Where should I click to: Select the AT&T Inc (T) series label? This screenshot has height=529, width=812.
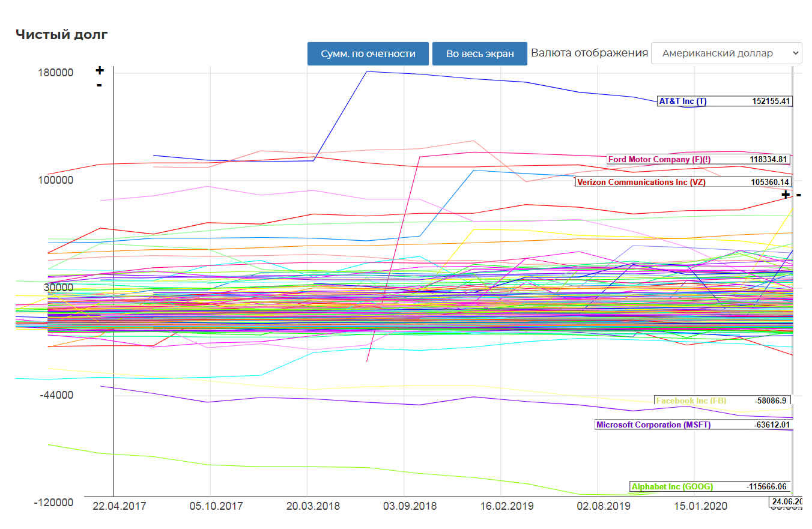pos(683,101)
